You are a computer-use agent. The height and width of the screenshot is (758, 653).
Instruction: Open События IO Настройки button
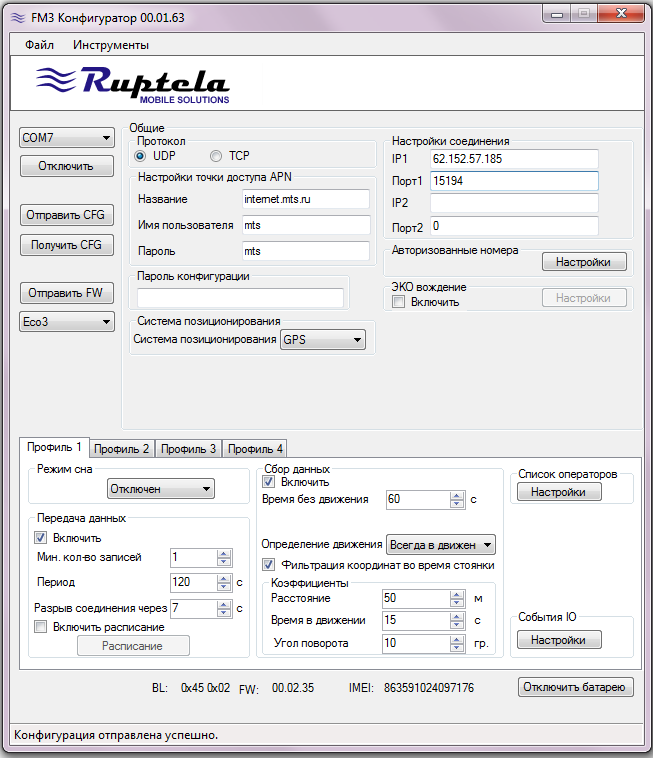point(559,640)
